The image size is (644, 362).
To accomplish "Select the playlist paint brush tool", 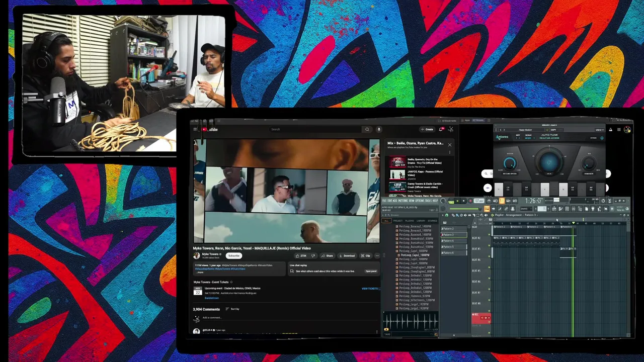I will pyautogui.click(x=457, y=215).
